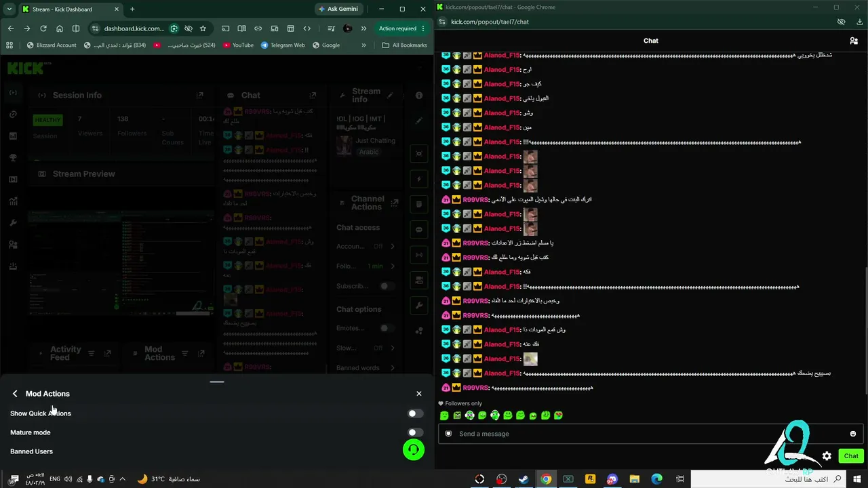Expand the Chrome tab search dropdown
The width and height of the screenshot is (868, 488).
pos(9,9)
